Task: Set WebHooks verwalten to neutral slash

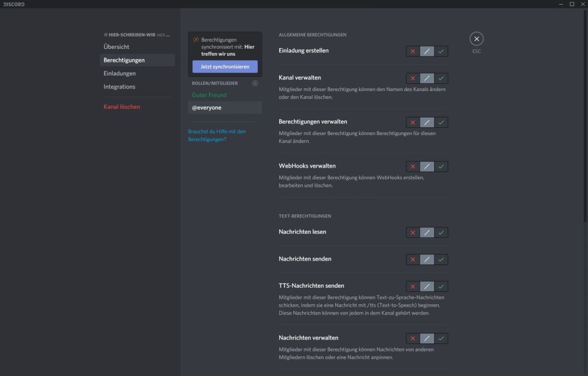Action: pyautogui.click(x=427, y=166)
